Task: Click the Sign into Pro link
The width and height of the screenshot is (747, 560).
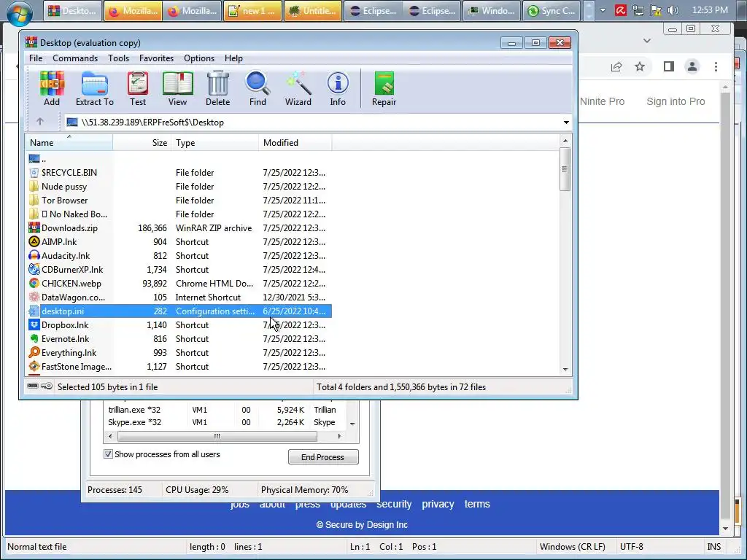Action: [x=676, y=101]
